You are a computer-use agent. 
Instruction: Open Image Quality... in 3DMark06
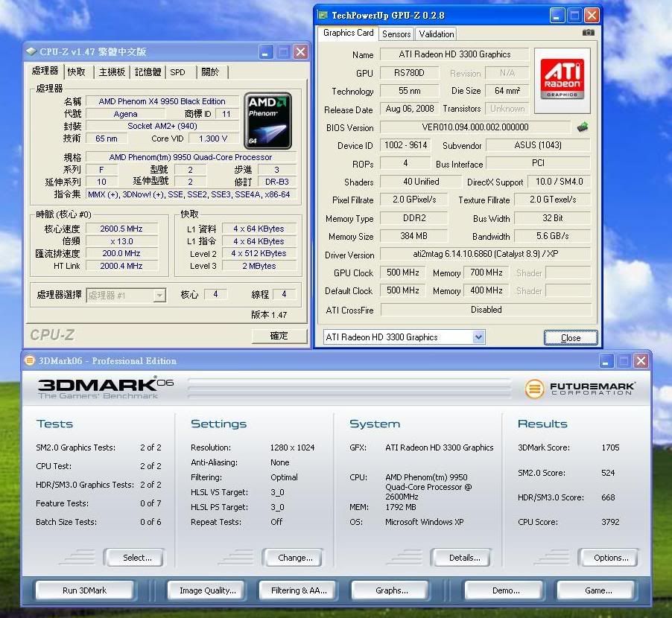(x=206, y=590)
